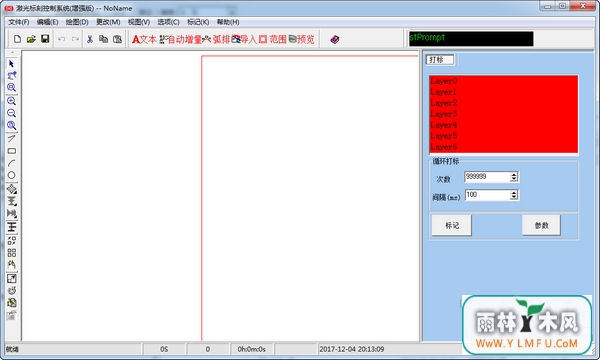Decrease the 间隔(ms) value with down arrow
The image size is (600, 360).
[x=514, y=197]
